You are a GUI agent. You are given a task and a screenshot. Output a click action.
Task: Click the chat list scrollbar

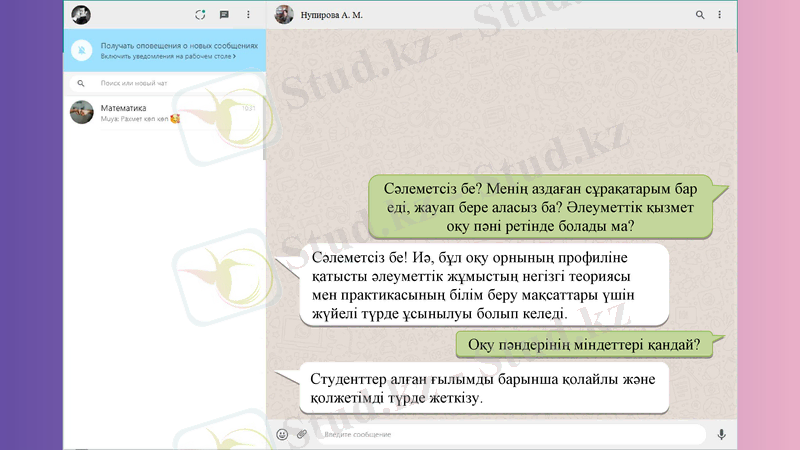264,128
